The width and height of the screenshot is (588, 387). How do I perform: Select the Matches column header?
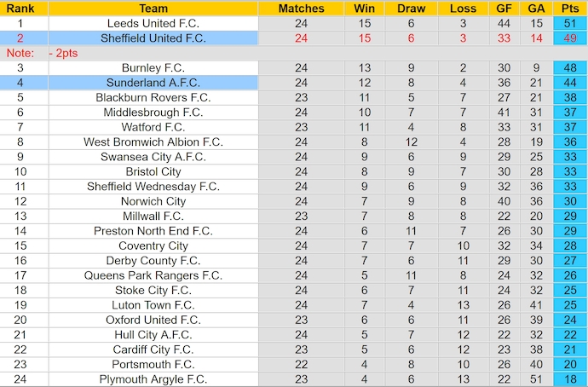click(301, 9)
